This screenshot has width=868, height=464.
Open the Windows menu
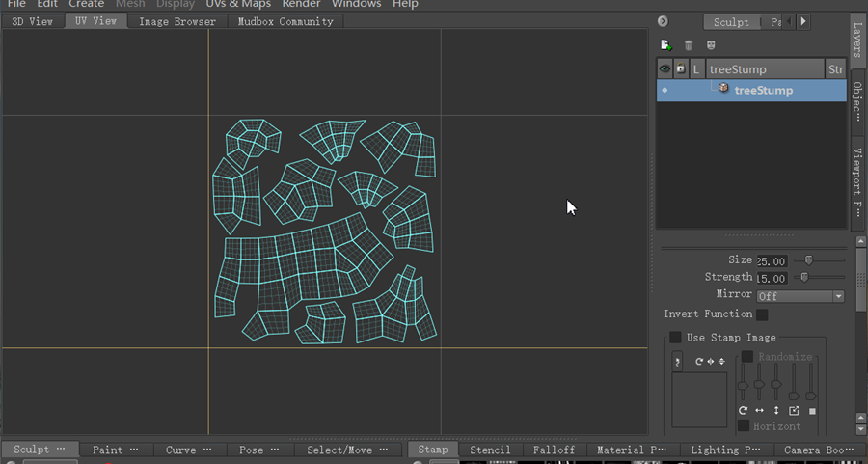(357, 4)
